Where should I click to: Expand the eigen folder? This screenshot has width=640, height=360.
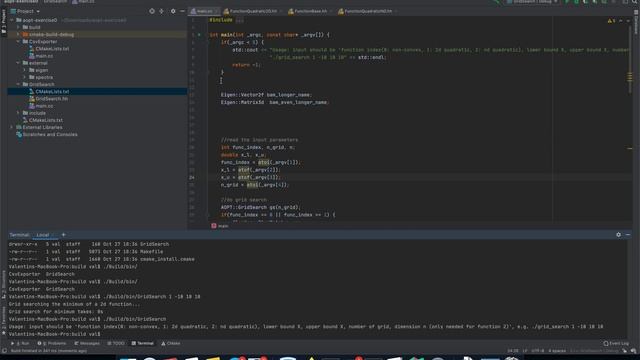pos(24,70)
